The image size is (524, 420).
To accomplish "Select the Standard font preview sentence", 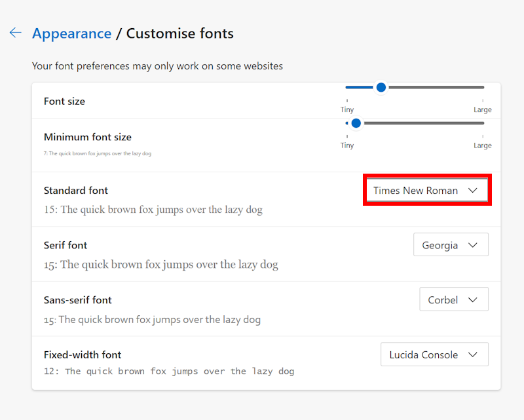I will [153, 210].
